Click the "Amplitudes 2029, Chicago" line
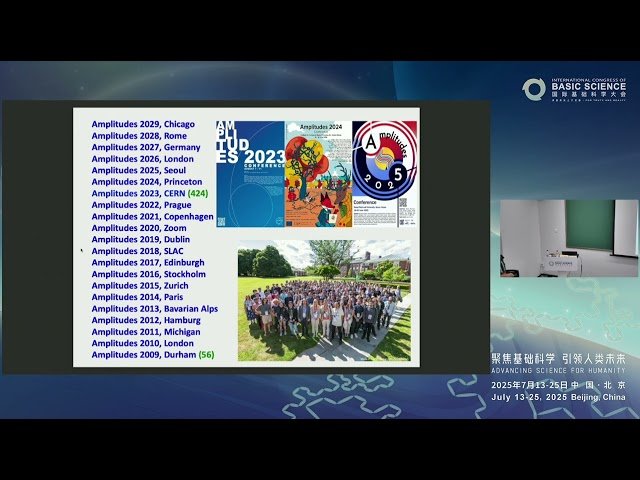640x480 pixels. pos(143,124)
